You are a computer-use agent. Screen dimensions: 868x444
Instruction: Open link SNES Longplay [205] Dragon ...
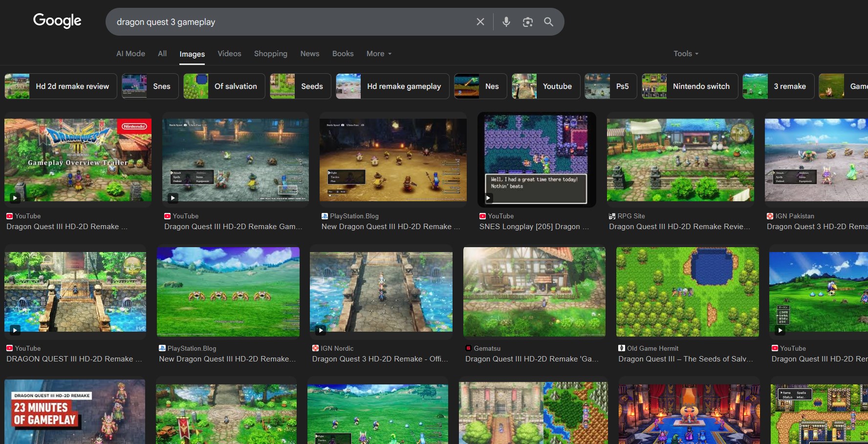click(534, 227)
